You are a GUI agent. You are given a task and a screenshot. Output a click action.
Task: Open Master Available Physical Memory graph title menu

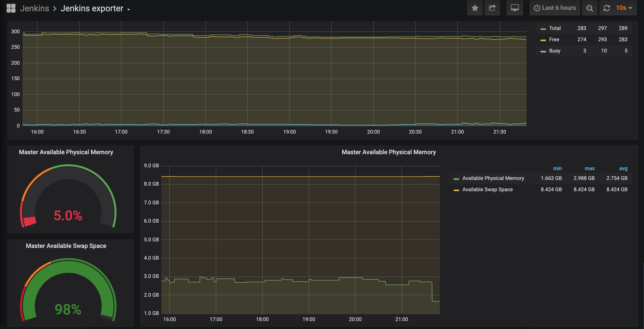[x=389, y=152]
